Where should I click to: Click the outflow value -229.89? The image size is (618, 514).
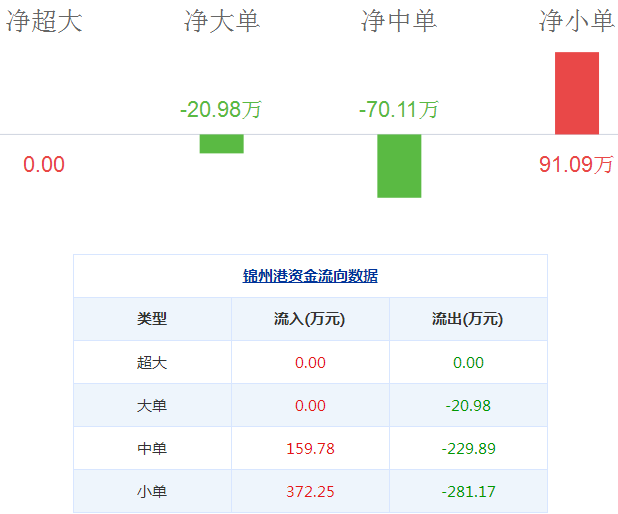coord(468,449)
